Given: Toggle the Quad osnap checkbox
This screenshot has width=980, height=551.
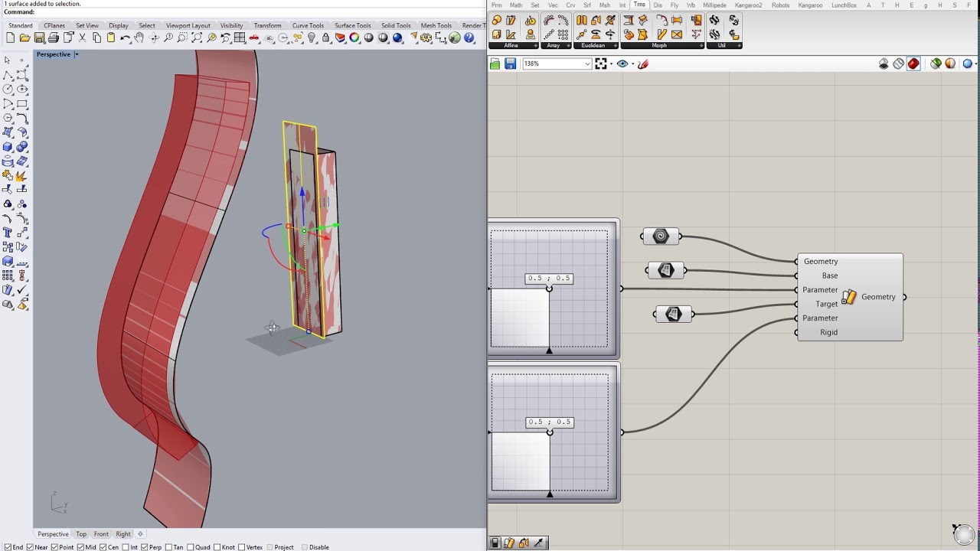Looking at the screenshot, I should pos(190,547).
